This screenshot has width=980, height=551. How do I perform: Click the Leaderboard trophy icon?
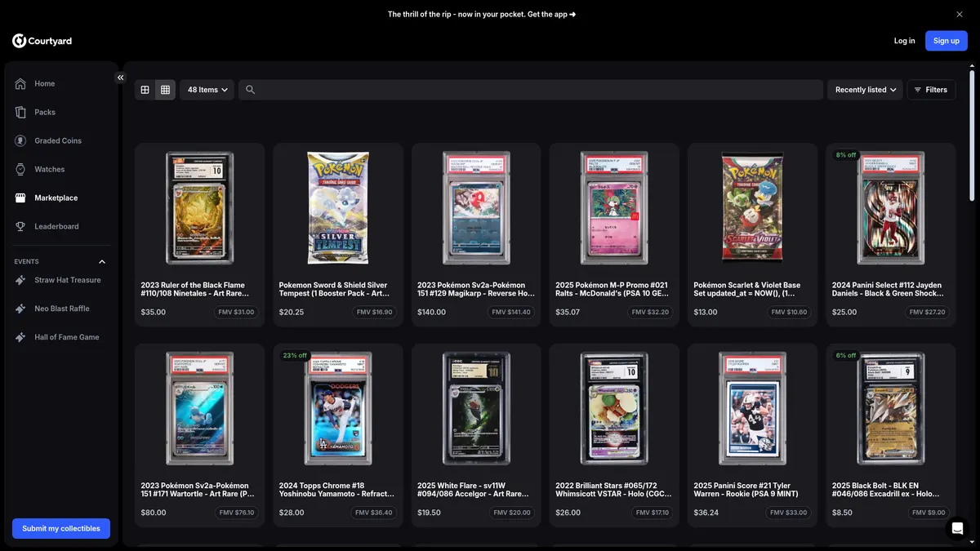tap(20, 226)
